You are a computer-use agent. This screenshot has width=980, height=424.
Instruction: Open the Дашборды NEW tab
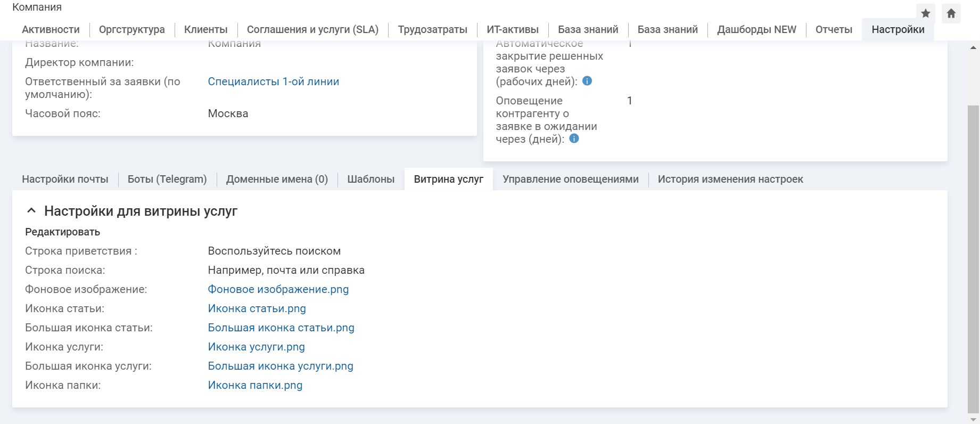(x=756, y=30)
